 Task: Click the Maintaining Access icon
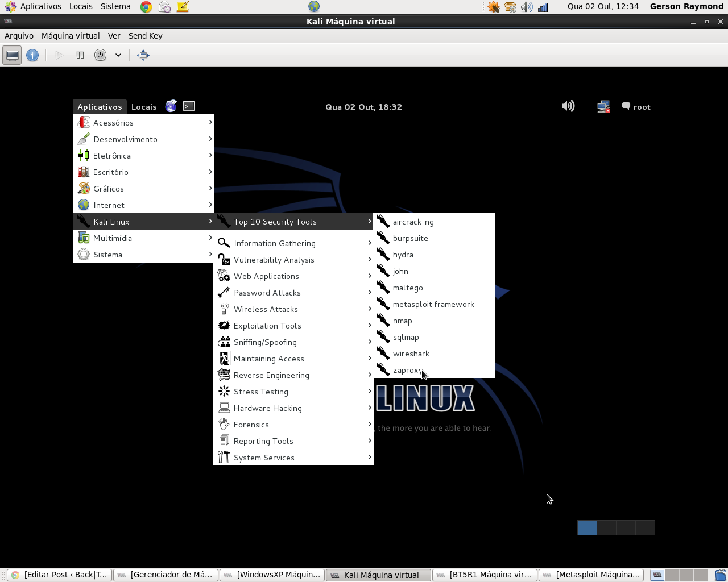click(224, 359)
